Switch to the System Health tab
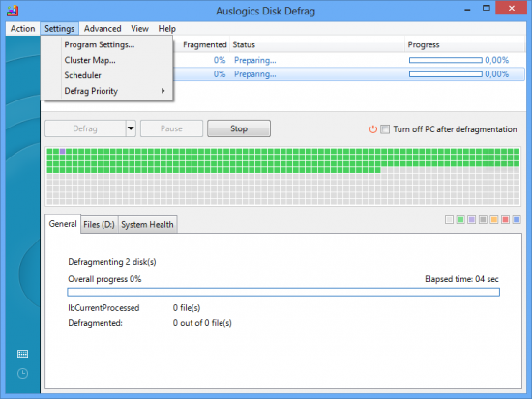 click(147, 225)
